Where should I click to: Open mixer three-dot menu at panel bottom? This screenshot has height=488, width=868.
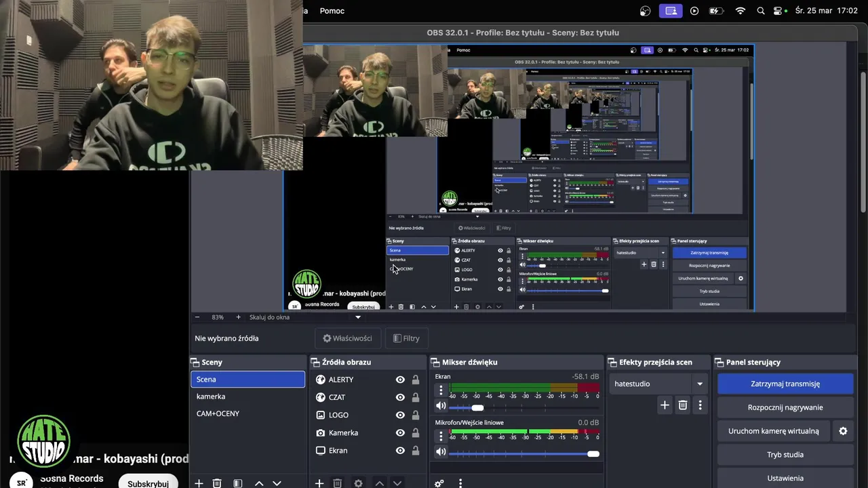[x=460, y=483]
